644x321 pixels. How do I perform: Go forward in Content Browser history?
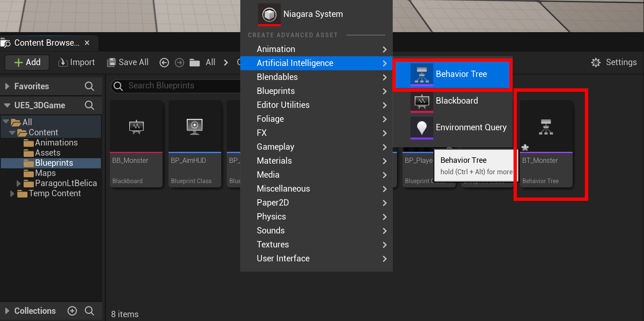tap(179, 63)
